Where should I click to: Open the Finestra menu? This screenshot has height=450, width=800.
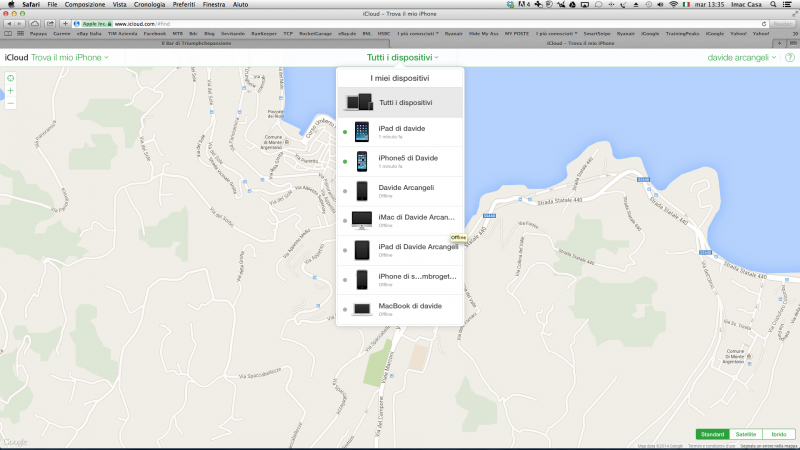point(214,5)
